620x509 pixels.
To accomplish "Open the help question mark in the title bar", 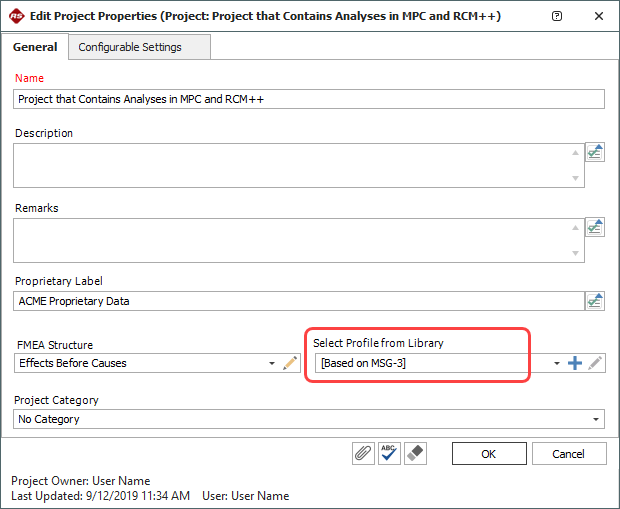I will click(557, 16).
